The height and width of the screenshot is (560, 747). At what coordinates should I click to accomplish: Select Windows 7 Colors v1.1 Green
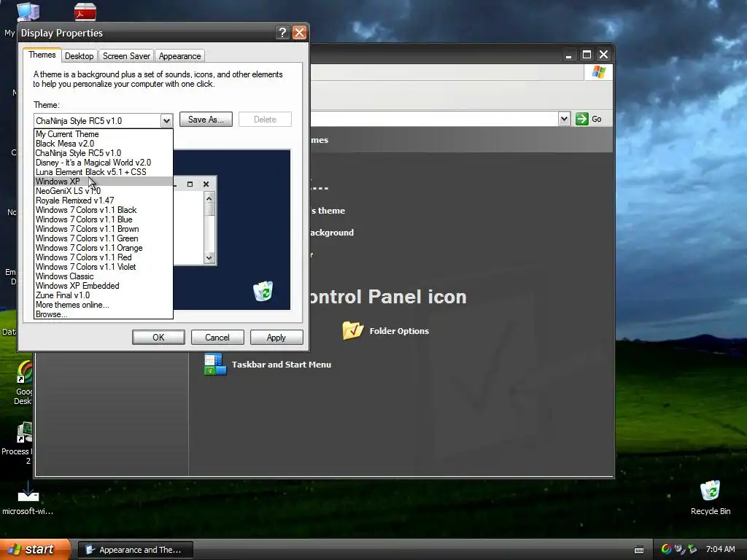104,238
